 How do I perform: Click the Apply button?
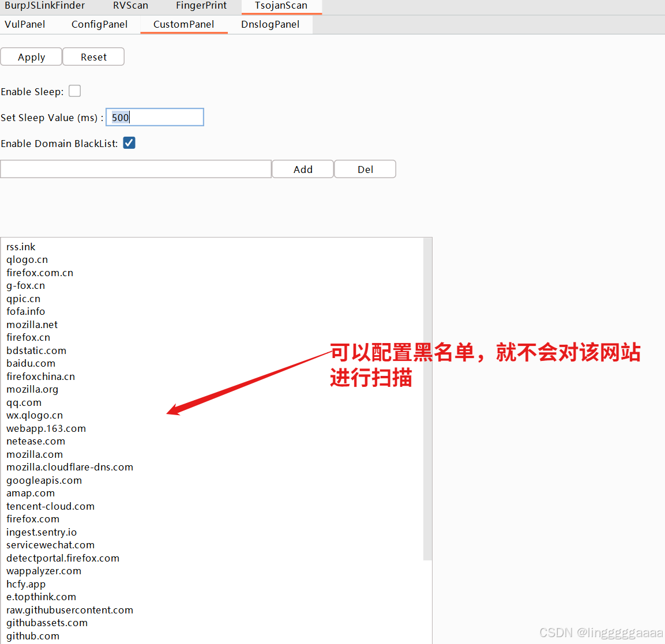tap(31, 57)
